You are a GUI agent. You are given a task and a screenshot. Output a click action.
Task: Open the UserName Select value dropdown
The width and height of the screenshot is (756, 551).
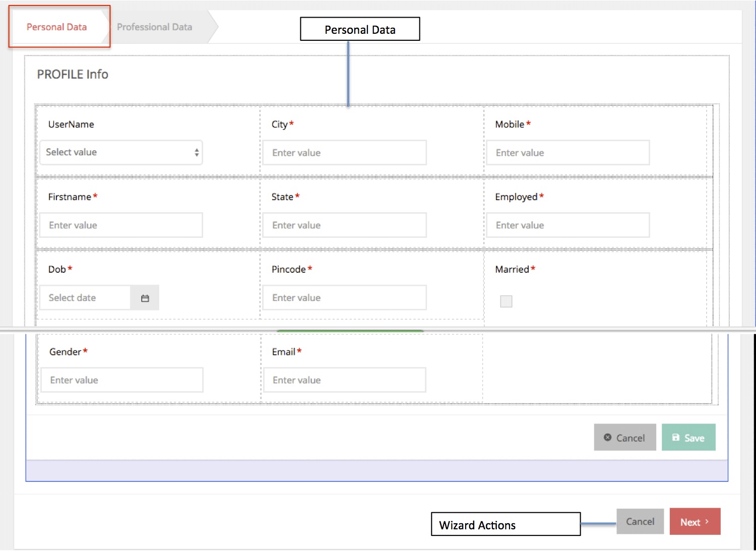[120, 152]
